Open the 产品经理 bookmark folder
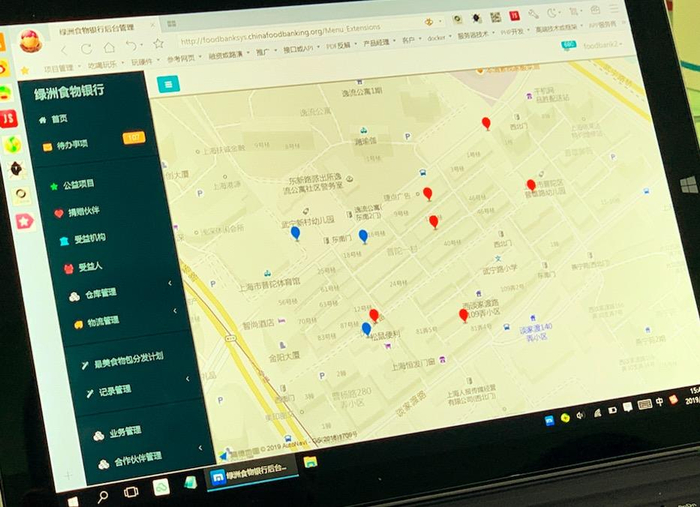700x507 pixels. pyautogui.click(x=376, y=43)
